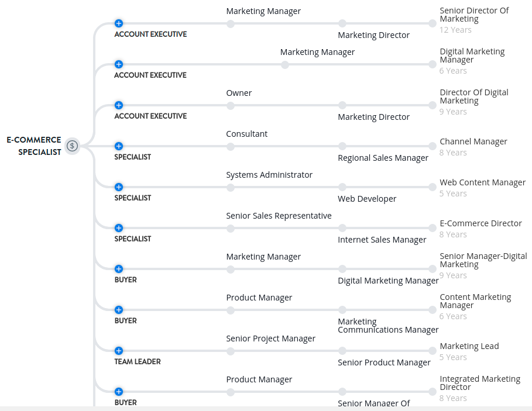Click the plus icon on the Team Leader row

[x=119, y=351]
